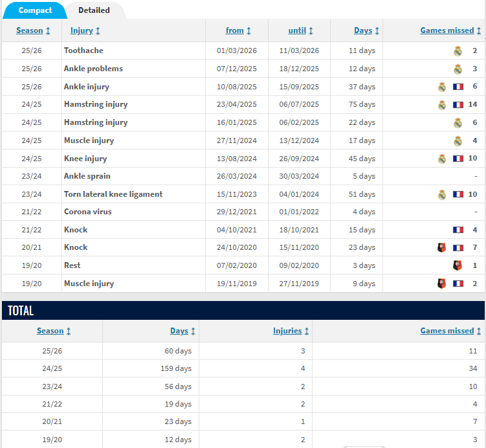Sort injury table by until date

click(x=297, y=30)
